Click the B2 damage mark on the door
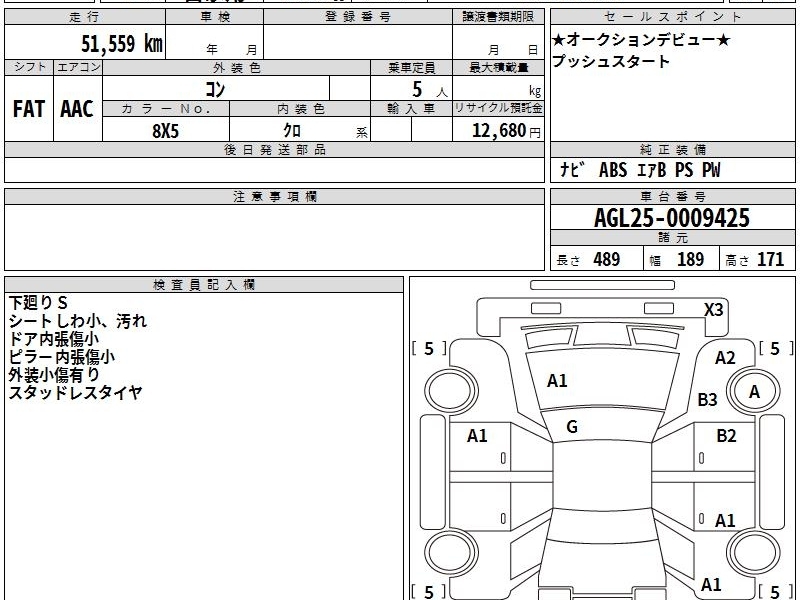This screenshot has height=600, width=800. click(x=726, y=436)
